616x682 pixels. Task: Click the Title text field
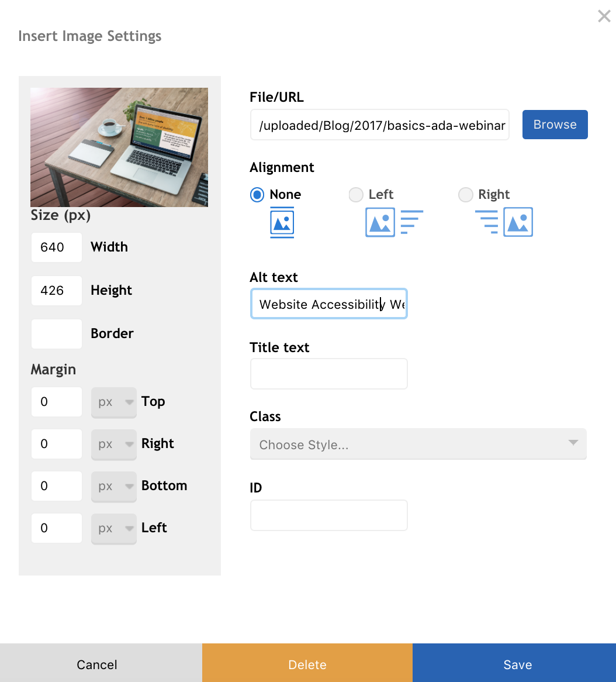click(x=328, y=373)
